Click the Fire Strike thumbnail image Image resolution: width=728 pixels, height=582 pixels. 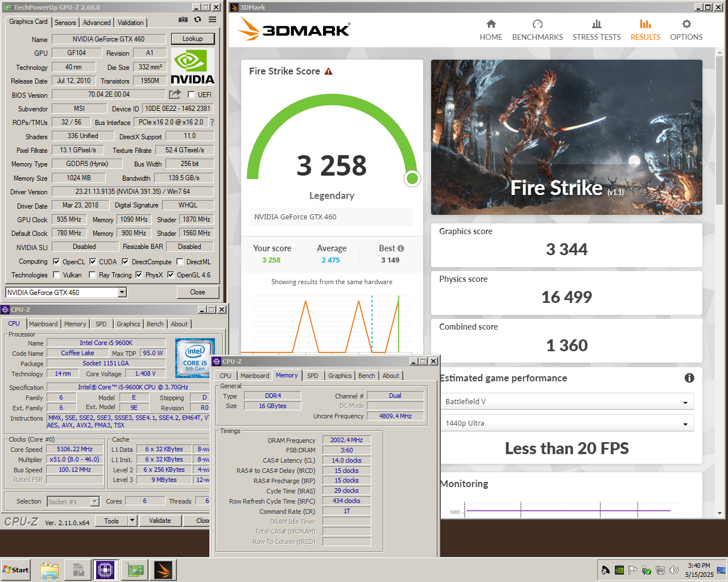pos(566,137)
